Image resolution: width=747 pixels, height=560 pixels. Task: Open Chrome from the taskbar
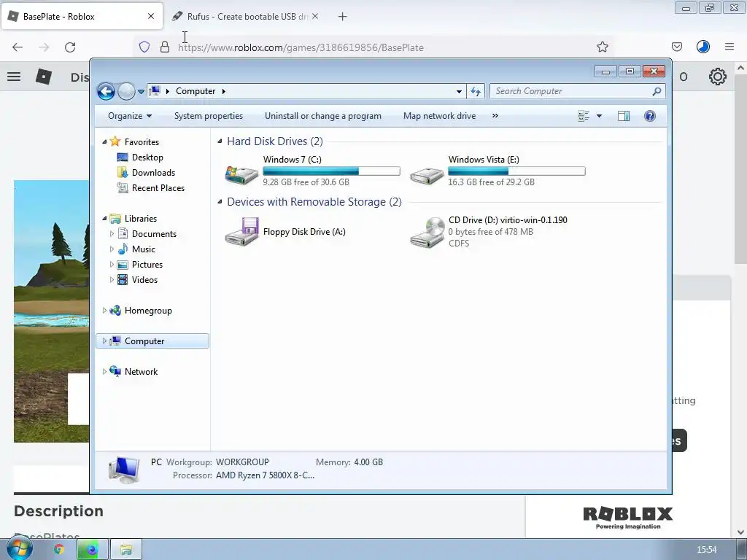59,550
